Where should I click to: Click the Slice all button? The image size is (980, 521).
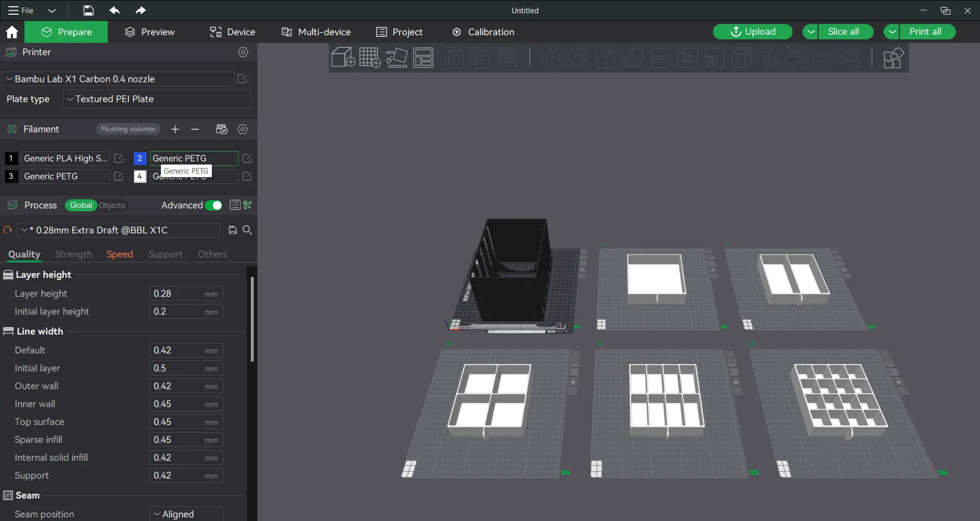click(x=843, y=32)
